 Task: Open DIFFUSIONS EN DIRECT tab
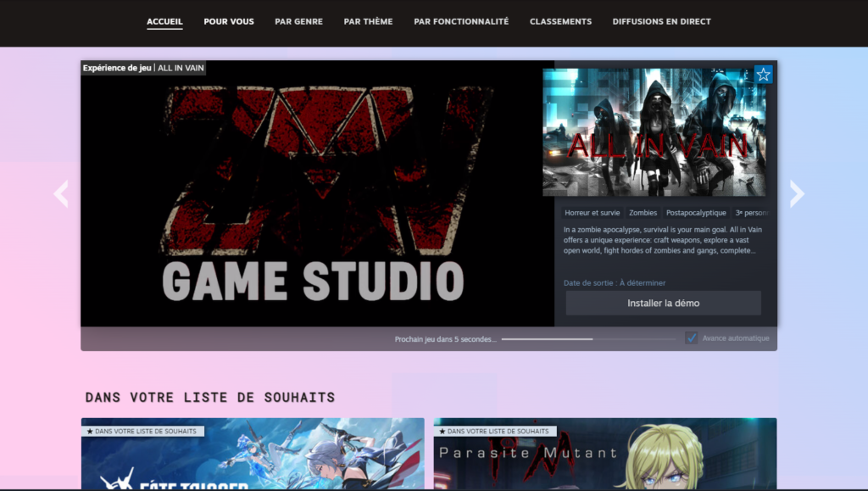661,21
